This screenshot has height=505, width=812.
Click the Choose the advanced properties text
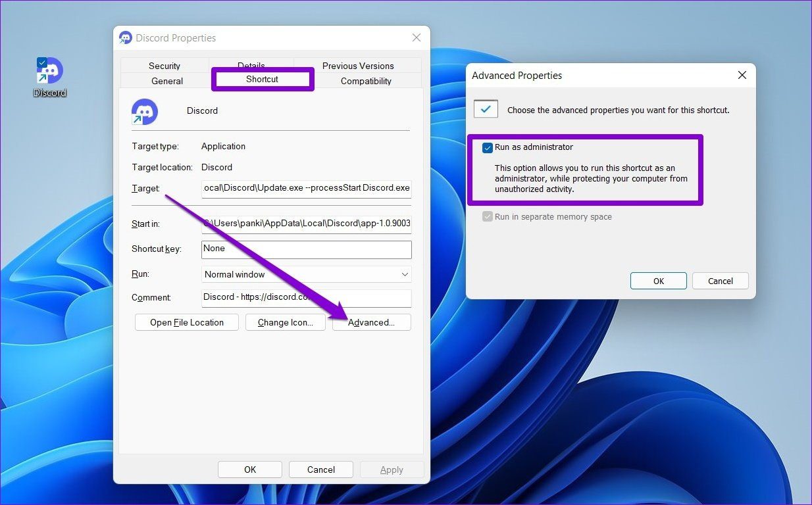pos(619,110)
